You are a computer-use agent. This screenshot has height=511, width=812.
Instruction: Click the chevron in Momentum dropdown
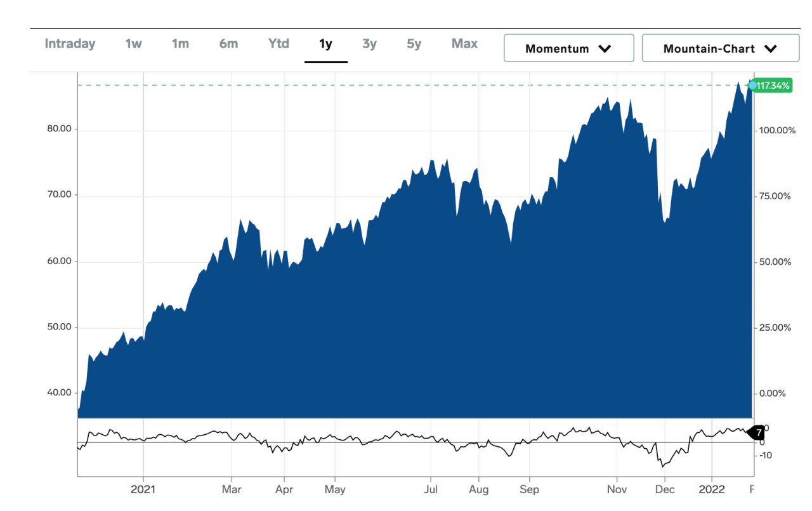(x=605, y=49)
